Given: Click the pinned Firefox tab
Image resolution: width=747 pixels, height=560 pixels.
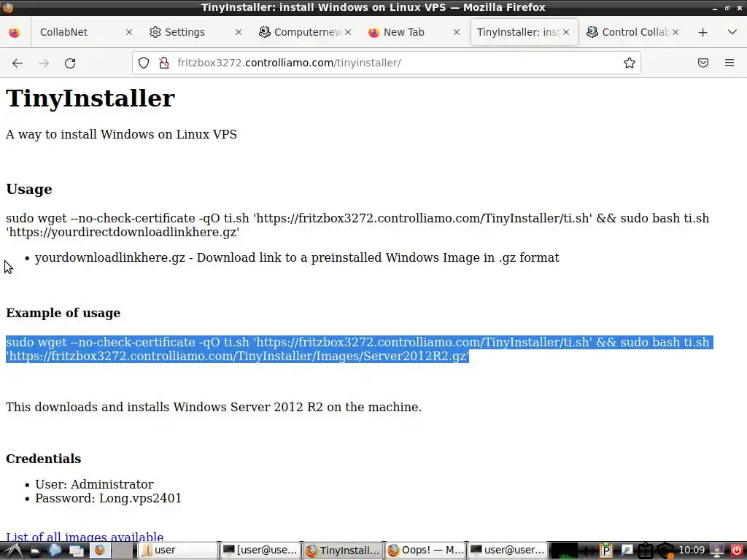Looking at the screenshot, I should coord(15,32).
